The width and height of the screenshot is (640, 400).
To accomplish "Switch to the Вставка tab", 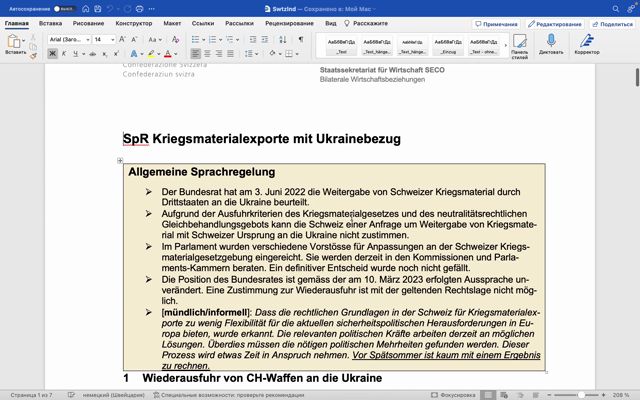I will 51,23.
